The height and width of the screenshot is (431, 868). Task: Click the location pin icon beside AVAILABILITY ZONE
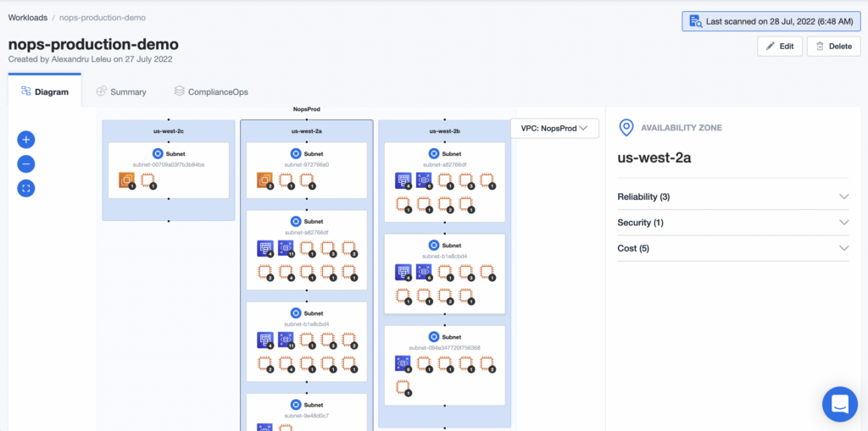(626, 128)
